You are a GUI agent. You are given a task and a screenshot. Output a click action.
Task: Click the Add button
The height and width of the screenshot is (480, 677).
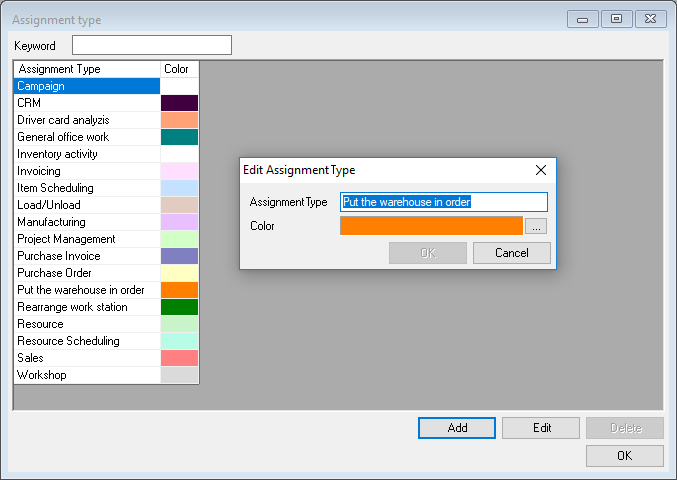point(457,428)
